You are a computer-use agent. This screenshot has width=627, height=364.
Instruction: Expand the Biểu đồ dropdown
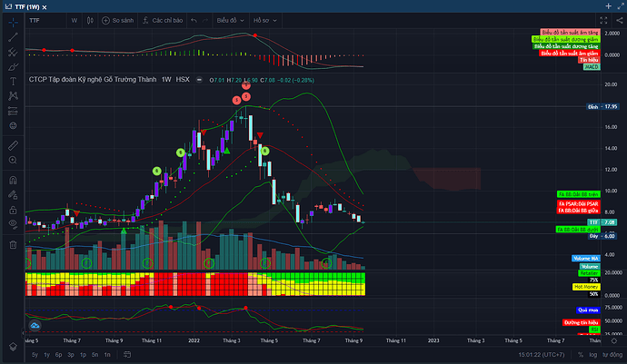click(230, 20)
